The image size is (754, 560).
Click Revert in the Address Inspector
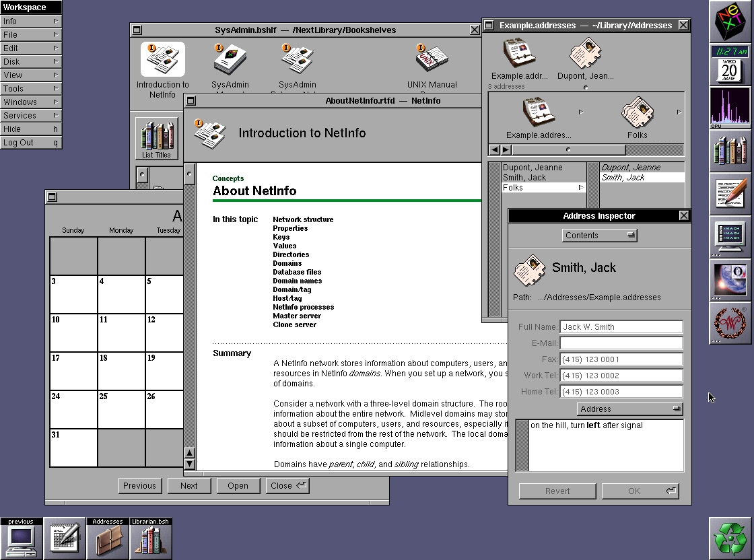pyautogui.click(x=557, y=491)
